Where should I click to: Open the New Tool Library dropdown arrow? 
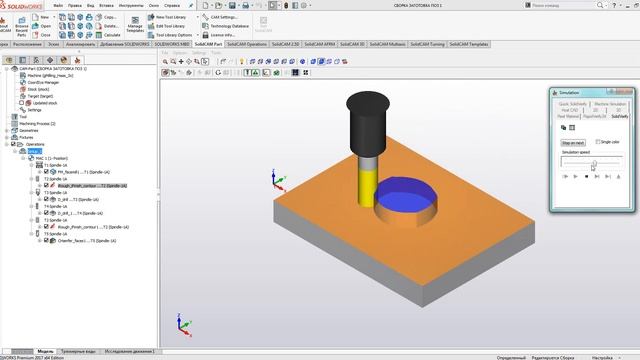pos(198,17)
